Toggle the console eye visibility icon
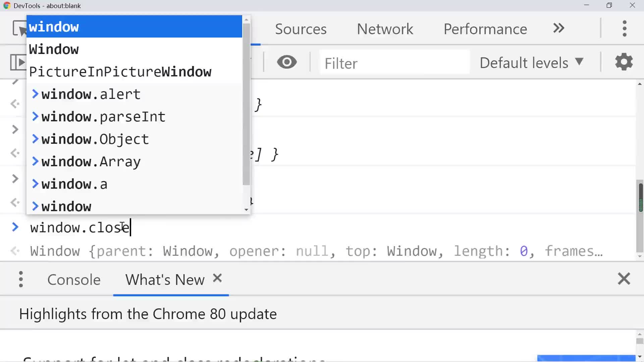 click(x=287, y=62)
